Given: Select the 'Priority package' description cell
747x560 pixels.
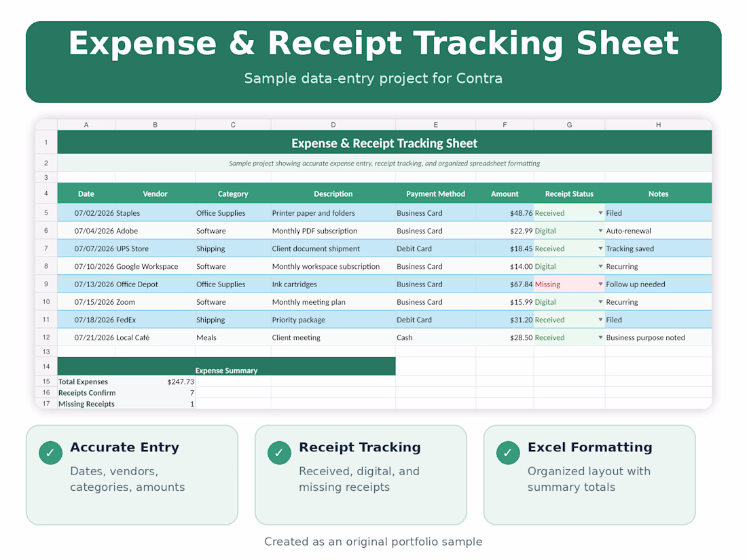Looking at the screenshot, I should (x=333, y=320).
